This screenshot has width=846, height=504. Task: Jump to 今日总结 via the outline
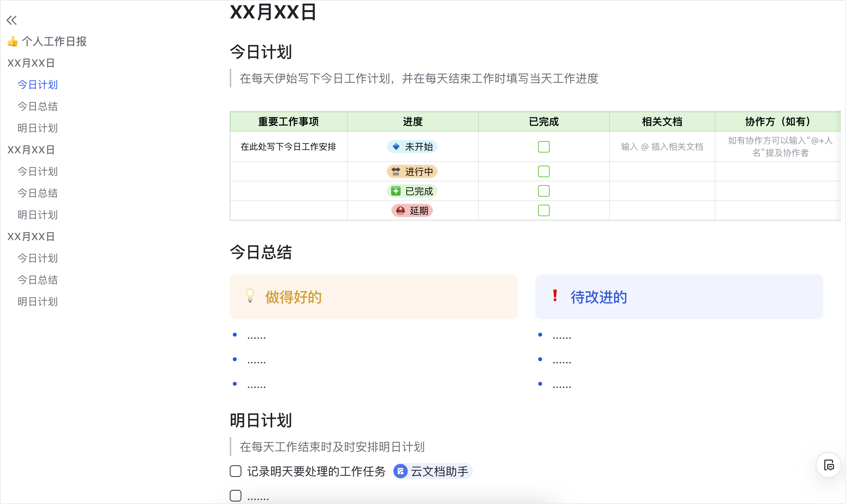38,106
